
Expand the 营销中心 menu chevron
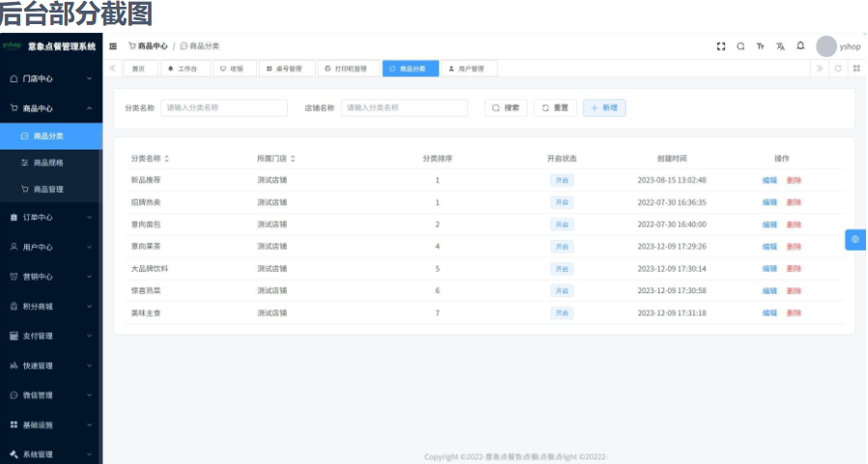coord(89,277)
